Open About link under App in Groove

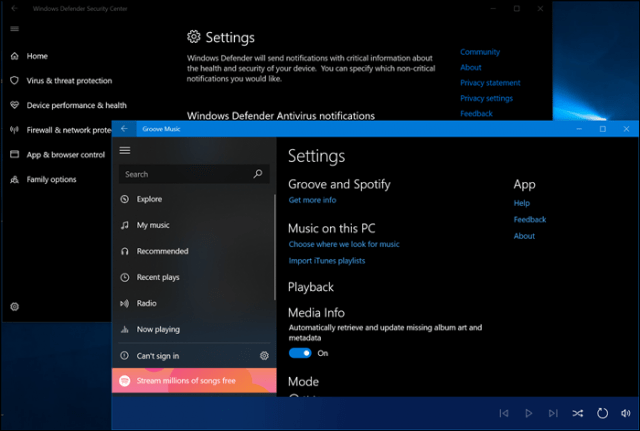[x=524, y=236]
